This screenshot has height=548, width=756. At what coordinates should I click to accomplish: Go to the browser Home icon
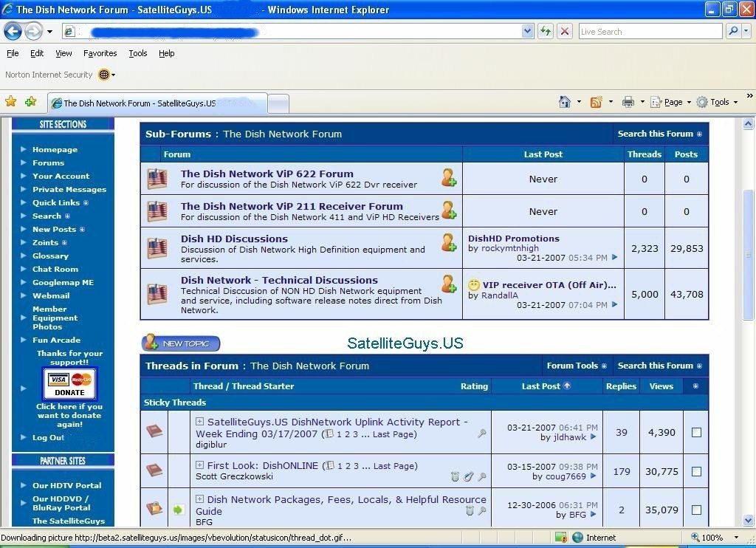[x=565, y=102]
